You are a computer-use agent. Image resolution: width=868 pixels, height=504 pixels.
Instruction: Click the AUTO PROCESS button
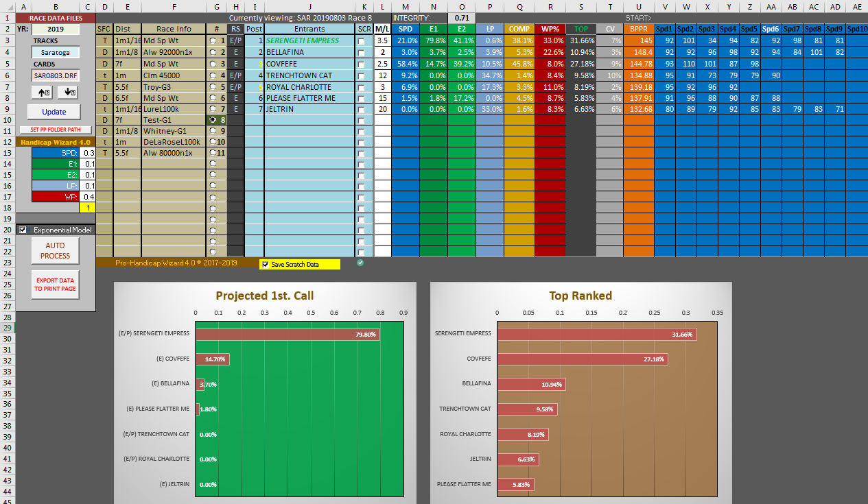pyautogui.click(x=55, y=250)
